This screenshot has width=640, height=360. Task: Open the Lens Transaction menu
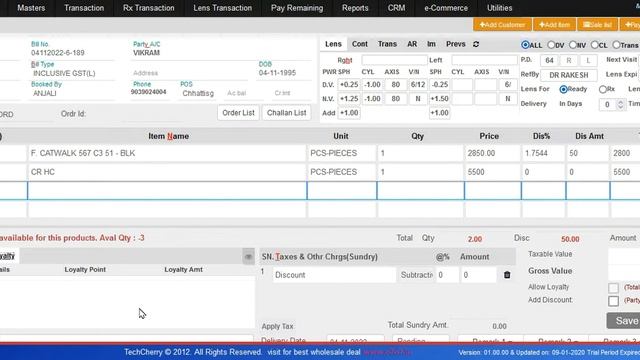(x=222, y=8)
